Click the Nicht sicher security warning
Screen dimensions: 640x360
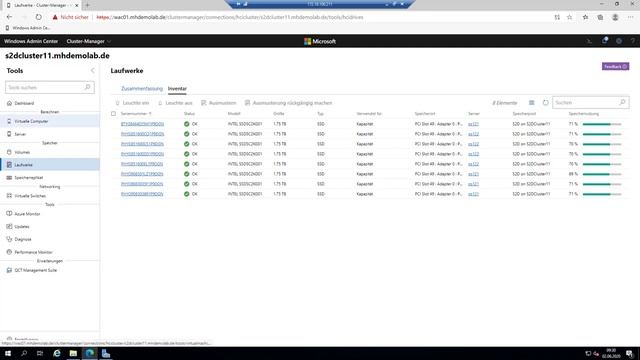coord(70,17)
